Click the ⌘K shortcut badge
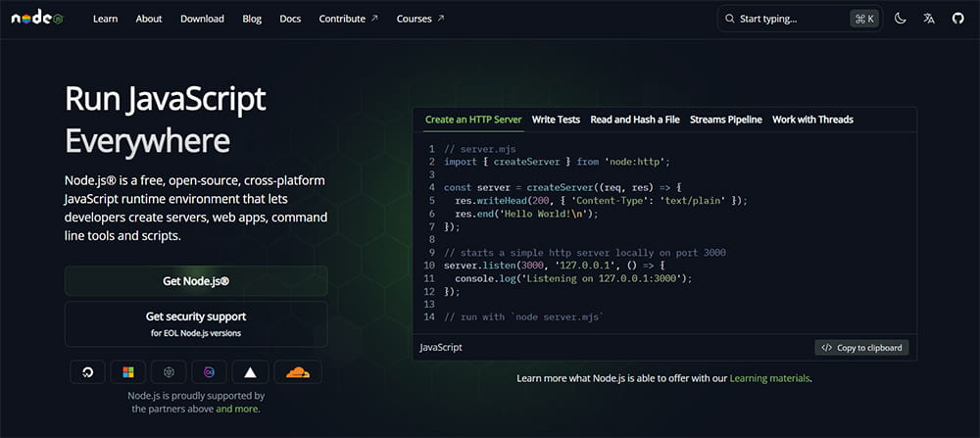 point(864,19)
